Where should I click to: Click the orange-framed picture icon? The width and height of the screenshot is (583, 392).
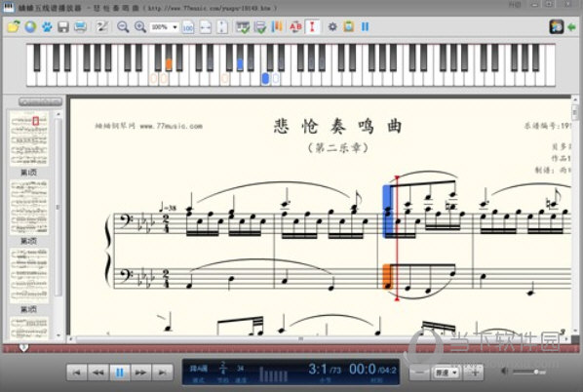point(349,26)
